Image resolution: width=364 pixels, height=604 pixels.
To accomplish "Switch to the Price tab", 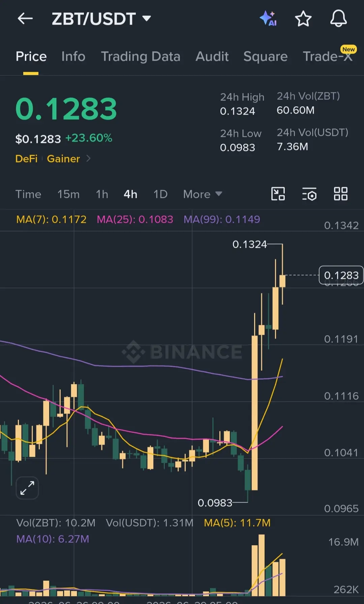I will (31, 57).
